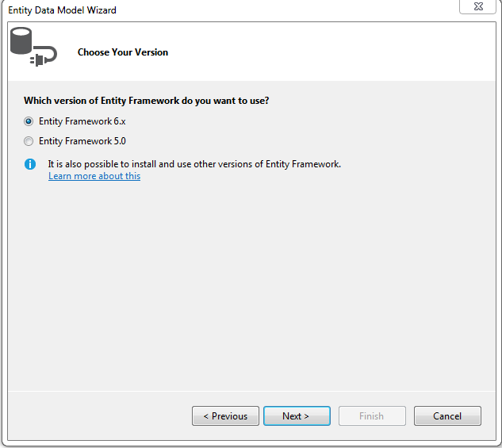Select the Entity Framework 6.x radio button

pyautogui.click(x=29, y=121)
